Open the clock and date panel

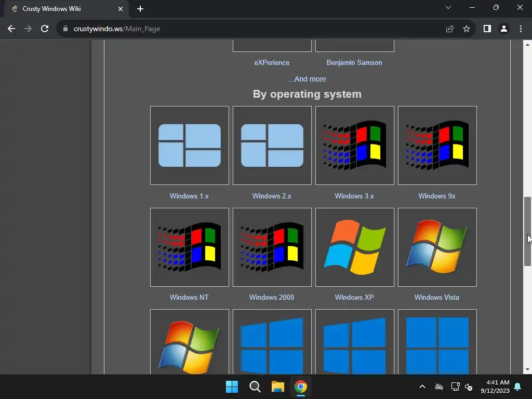(495, 387)
